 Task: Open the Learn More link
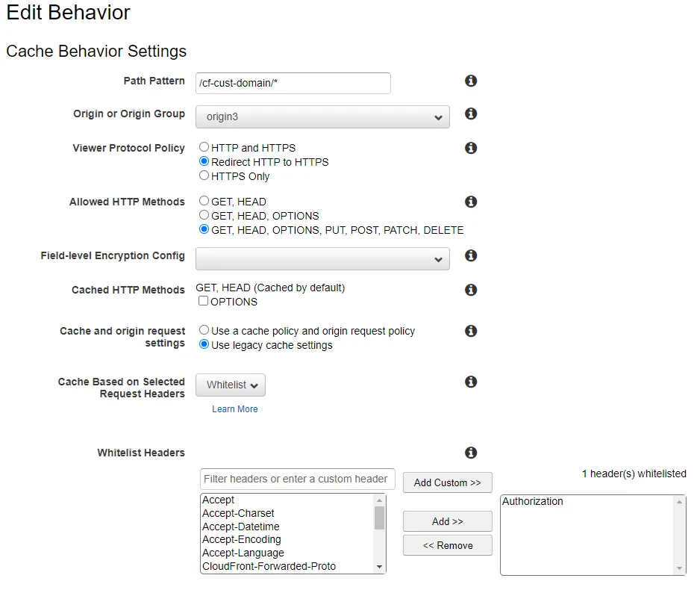click(234, 409)
